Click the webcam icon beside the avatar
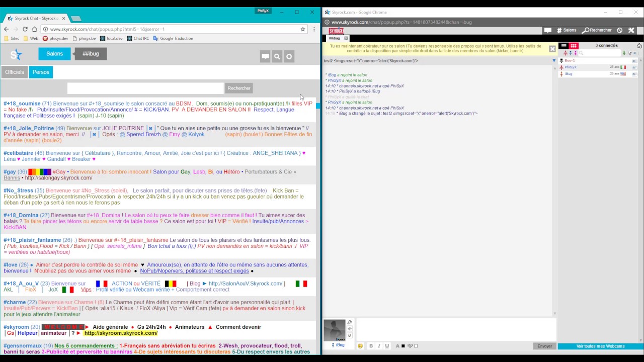The image size is (644, 362). (350, 335)
